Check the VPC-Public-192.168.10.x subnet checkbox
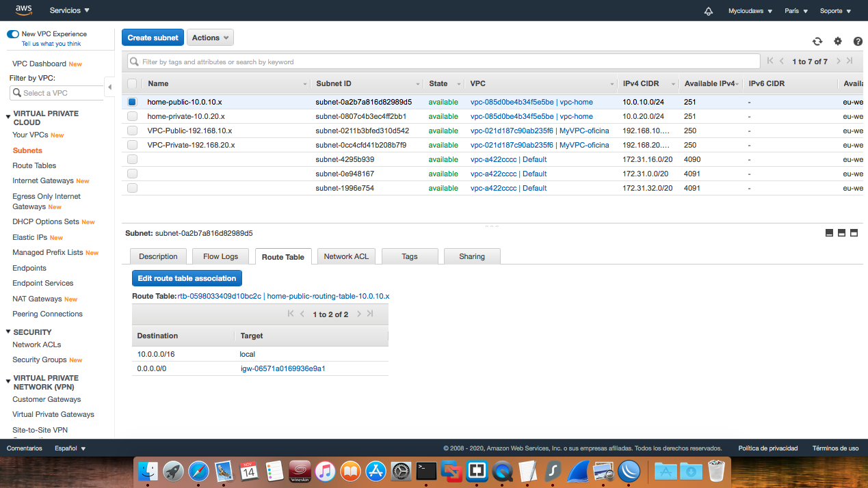This screenshot has width=868, height=488. 132,131
